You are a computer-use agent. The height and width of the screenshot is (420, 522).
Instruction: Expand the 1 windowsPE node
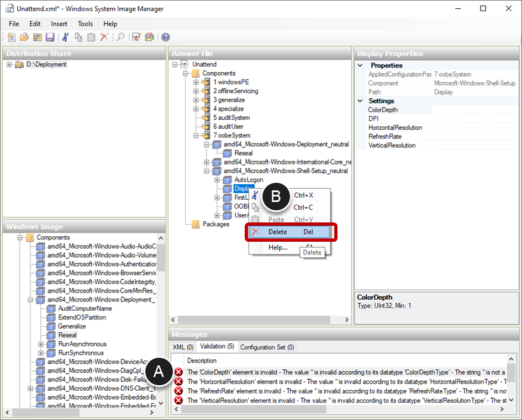point(196,82)
